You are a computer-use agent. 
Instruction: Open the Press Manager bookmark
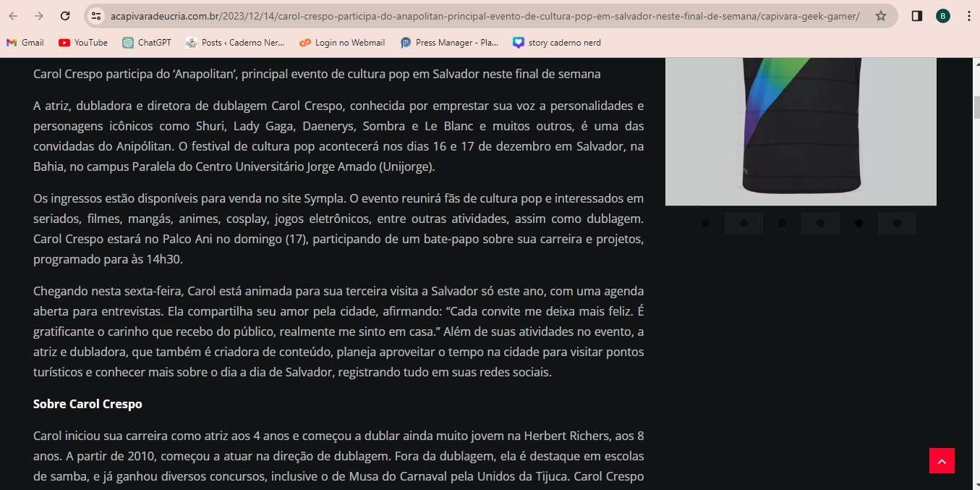point(449,43)
